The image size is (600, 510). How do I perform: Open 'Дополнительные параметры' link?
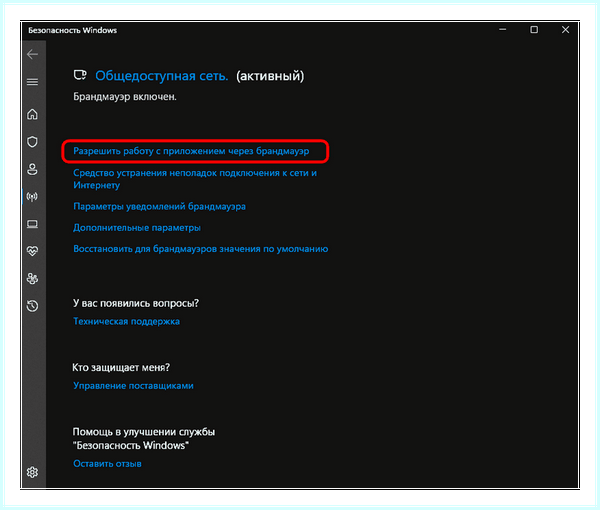(x=137, y=228)
